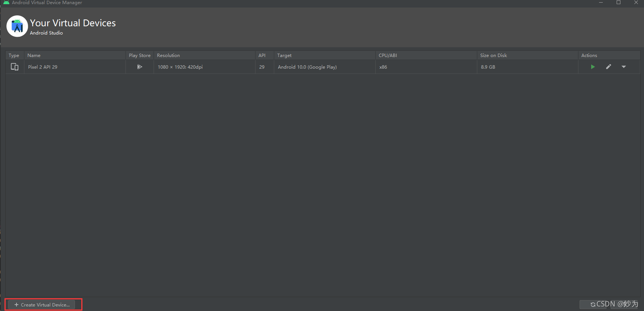Sort by the Play Store column header
644x311 pixels.
[140, 55]
